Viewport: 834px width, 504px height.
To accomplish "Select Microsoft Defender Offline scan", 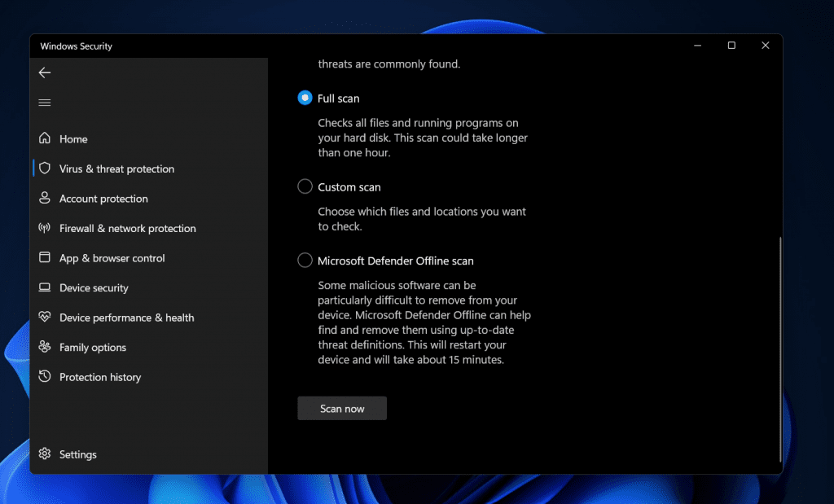I will click(305, 260).
